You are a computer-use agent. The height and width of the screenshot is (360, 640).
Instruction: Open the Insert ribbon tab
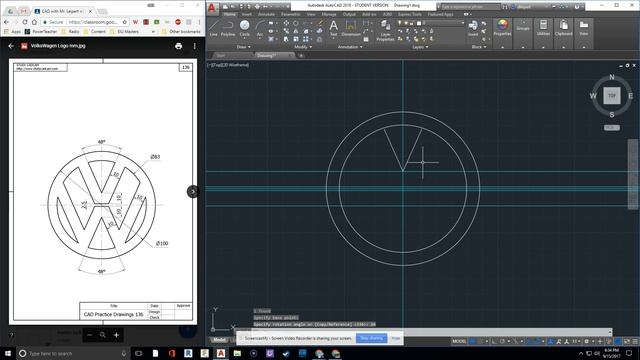tap(247, 14)
